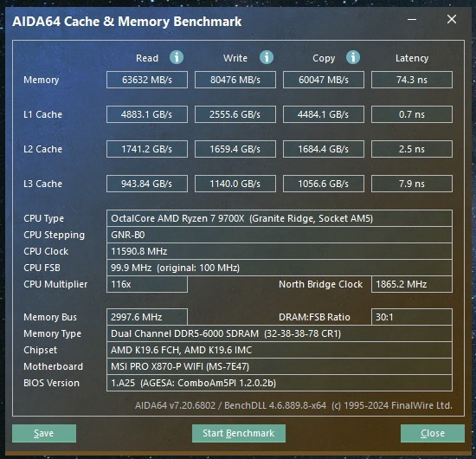Select the Memory Read 63632 MB/s value
The image size is (476, 459).
pyautogui.click(x=147, y=80)
